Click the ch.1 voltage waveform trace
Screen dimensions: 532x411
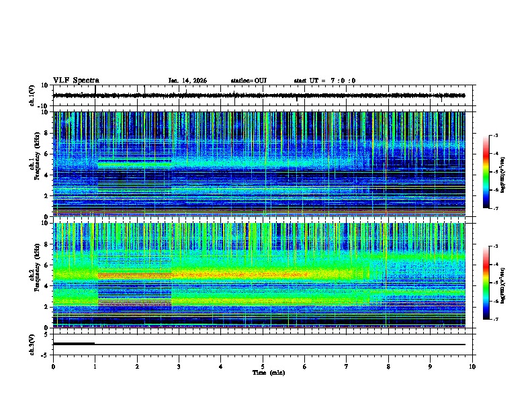[259, 95]
